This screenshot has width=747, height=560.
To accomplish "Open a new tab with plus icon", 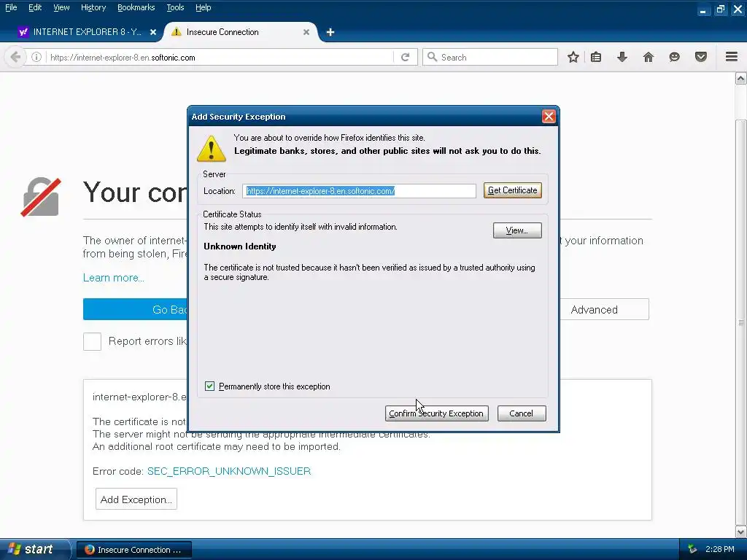I will pyautogui.click(x=330, y=32).
